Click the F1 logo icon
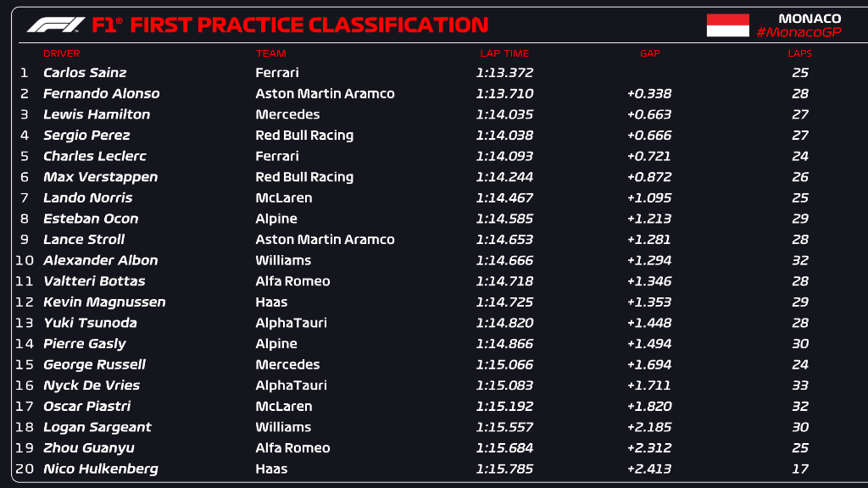 [x=56, y=25]
